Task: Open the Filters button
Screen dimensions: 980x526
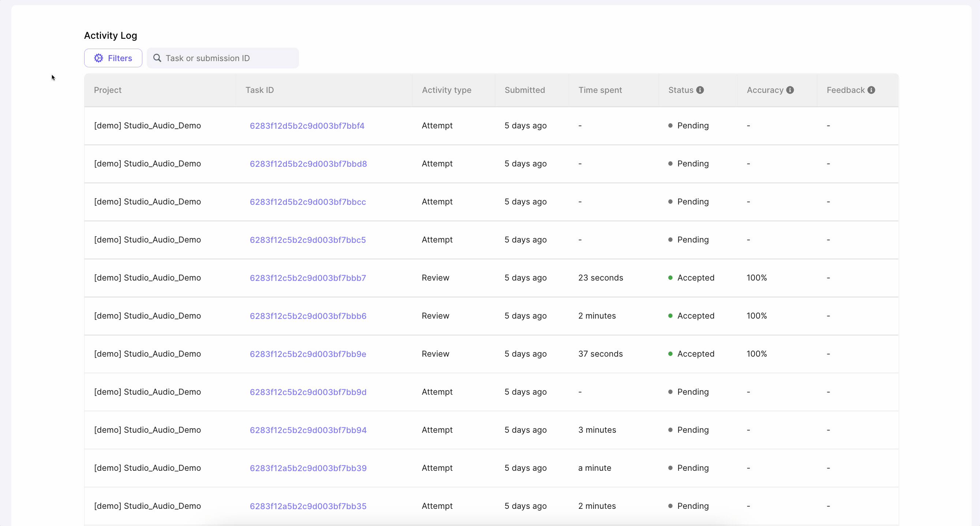Action: point(113,58)
